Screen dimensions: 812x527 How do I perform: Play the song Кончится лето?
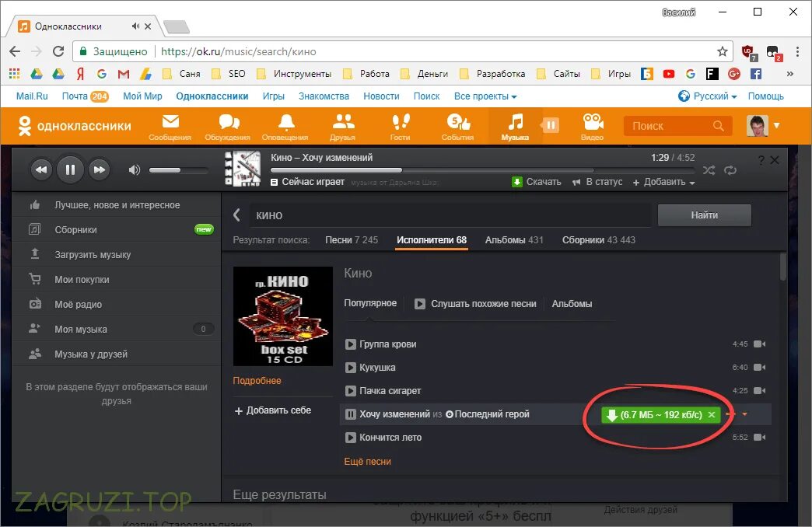[351, 438]
